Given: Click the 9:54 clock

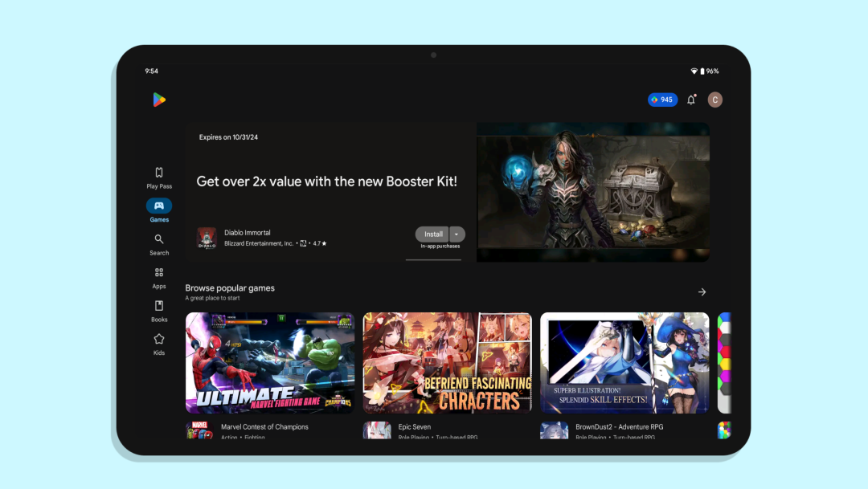Looking at the screenshot, I should click(x=152, y=71).
